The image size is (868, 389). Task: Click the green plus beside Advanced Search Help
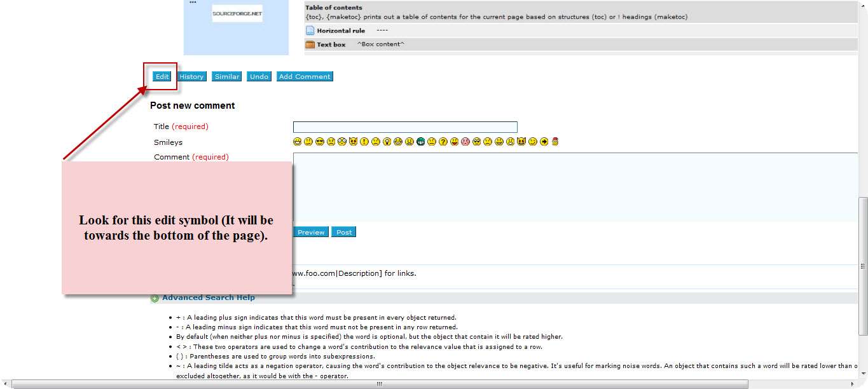[x=155, y=298]
